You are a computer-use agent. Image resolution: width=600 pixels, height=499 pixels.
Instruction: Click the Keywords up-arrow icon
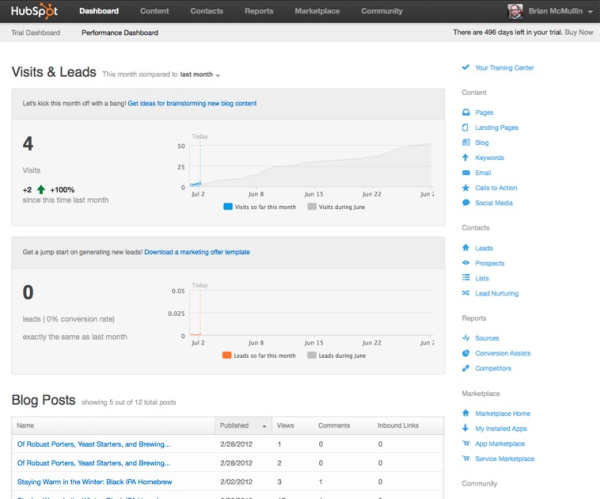[x=465, y=157]
